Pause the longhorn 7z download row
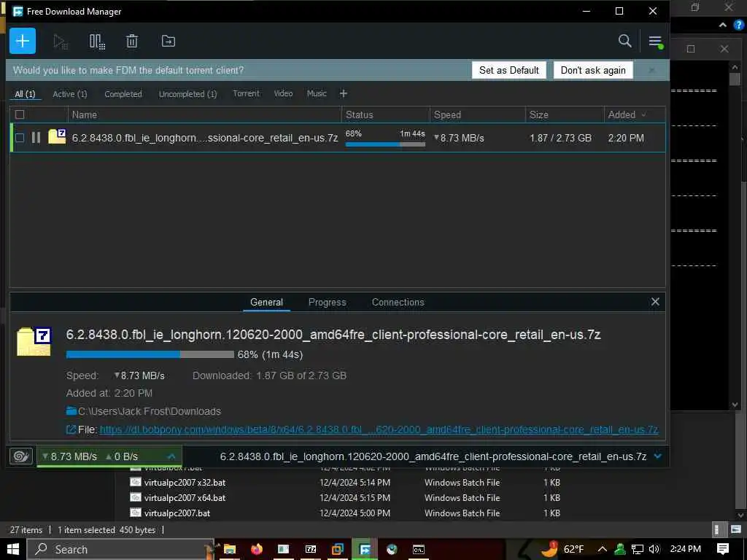The width and height of the screenshot is (747, 560). click(x=36, y=138)
